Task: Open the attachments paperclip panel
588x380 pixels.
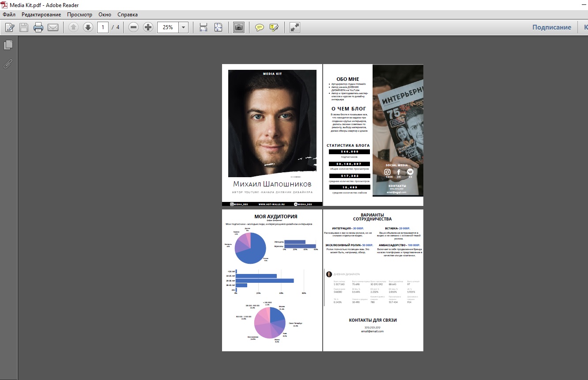Action: pos(8,64)
